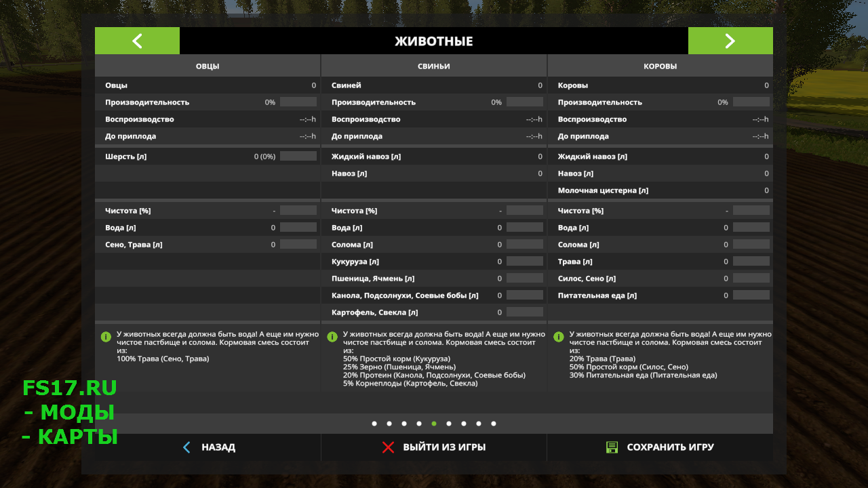The height and width of the screenshot is (488, 868).
Task: Click sheep Вода [л] bar
Action: (x=298, y=228)
